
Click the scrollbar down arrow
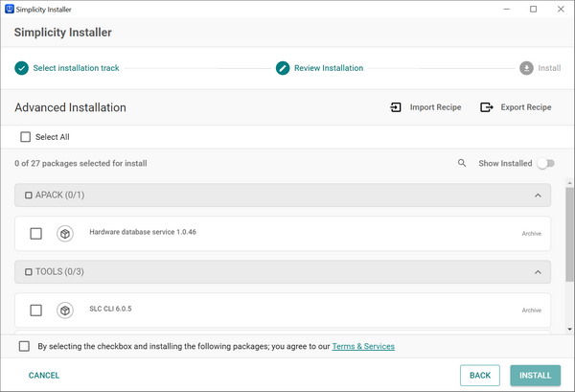(x=569, y=330)
